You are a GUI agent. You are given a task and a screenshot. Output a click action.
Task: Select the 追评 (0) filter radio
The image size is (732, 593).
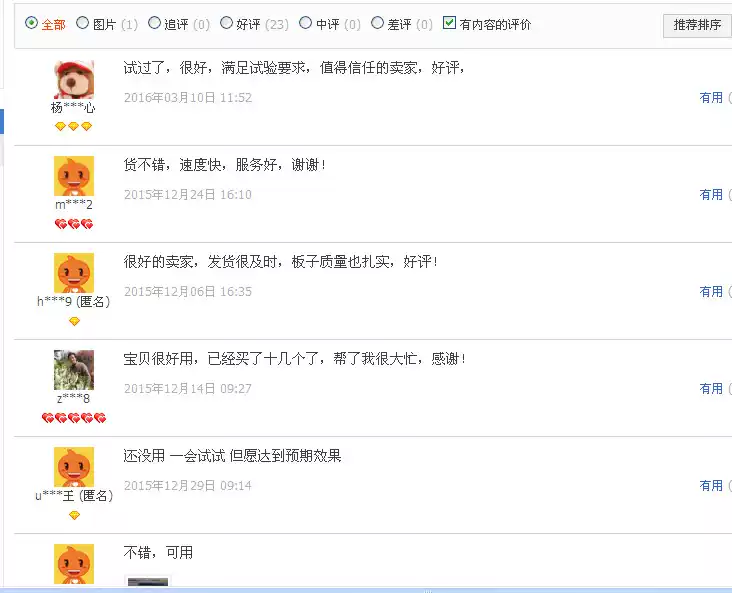[x=154, y=23]
